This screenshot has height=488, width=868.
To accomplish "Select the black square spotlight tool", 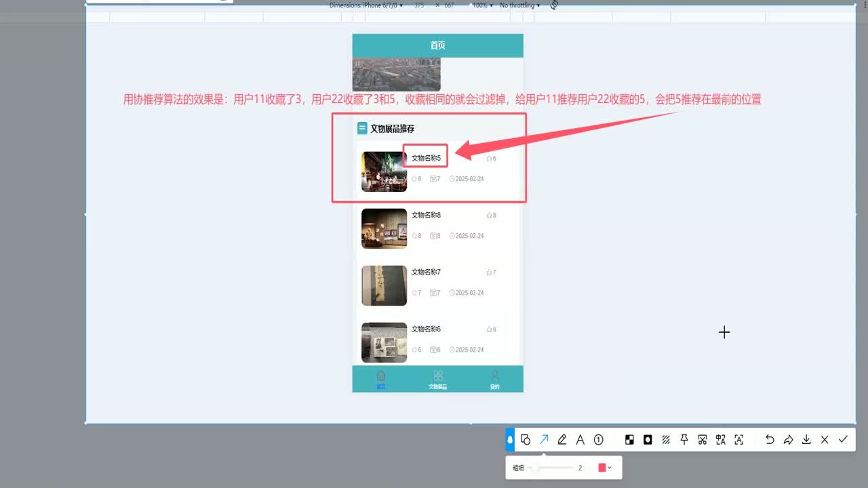I will [x=648, y=440].
